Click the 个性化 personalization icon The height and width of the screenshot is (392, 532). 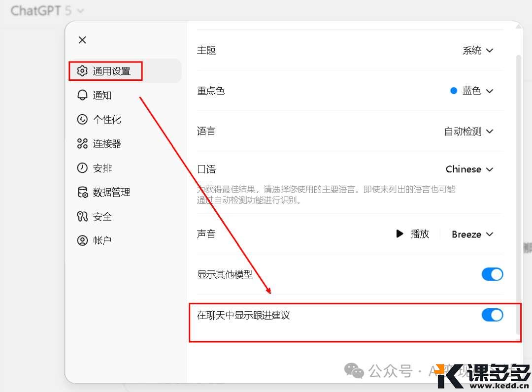[82, 120]
